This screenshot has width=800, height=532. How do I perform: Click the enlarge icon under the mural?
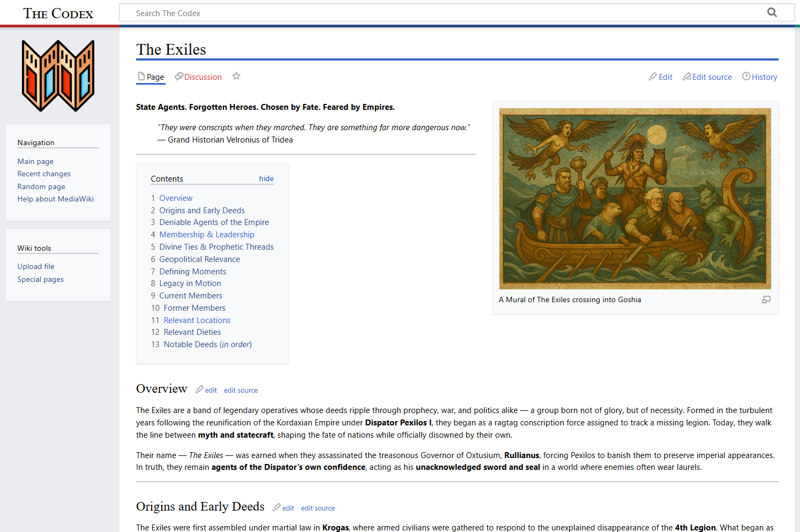766,299
